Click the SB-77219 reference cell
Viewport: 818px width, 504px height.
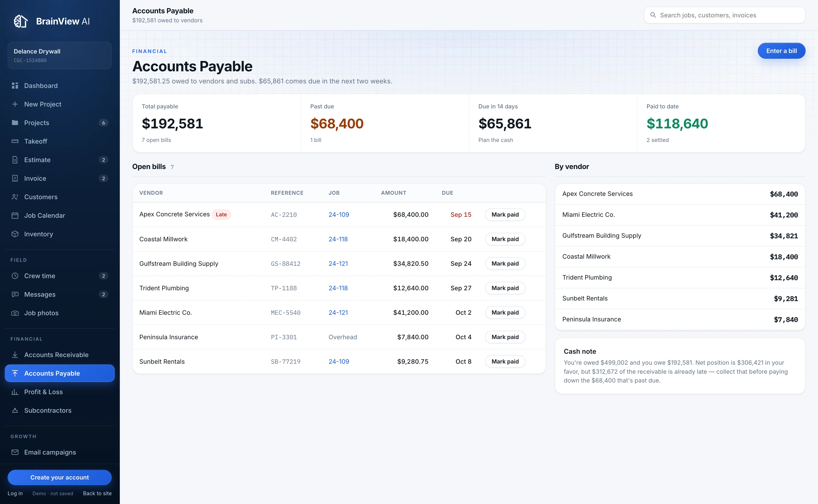(x=286, y=362)
